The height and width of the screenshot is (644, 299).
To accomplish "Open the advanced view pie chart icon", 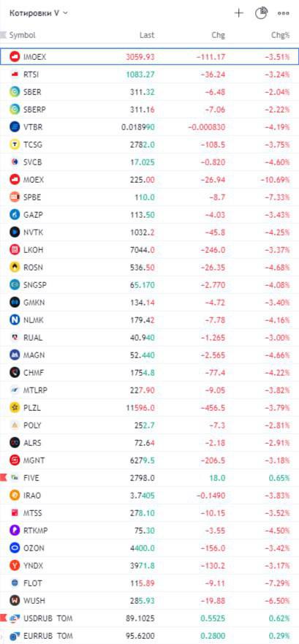I will click(261, 13).
